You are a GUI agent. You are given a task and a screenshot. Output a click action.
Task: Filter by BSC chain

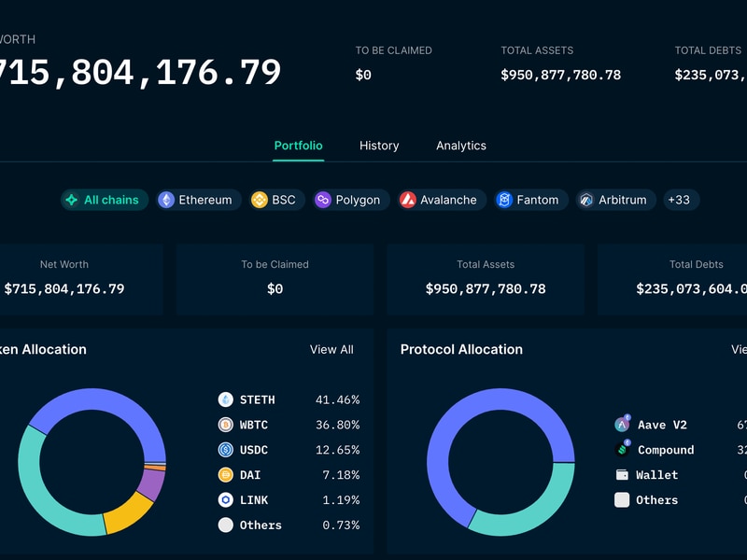click(x=276, y=200)
